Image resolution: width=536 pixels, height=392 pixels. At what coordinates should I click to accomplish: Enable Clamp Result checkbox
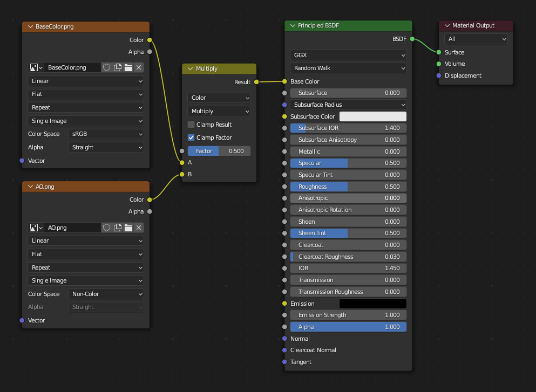191,125
